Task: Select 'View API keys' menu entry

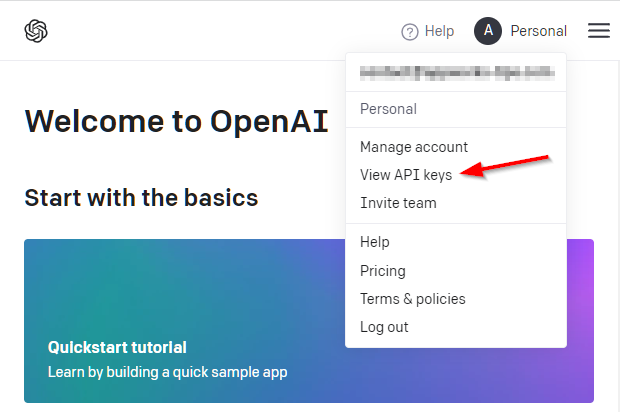Action: pos(406,175)
